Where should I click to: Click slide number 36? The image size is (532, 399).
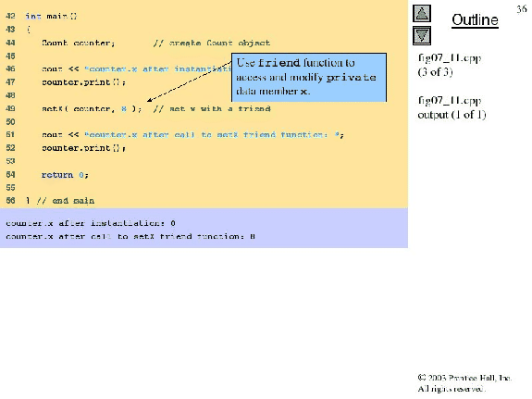point(522,9)
